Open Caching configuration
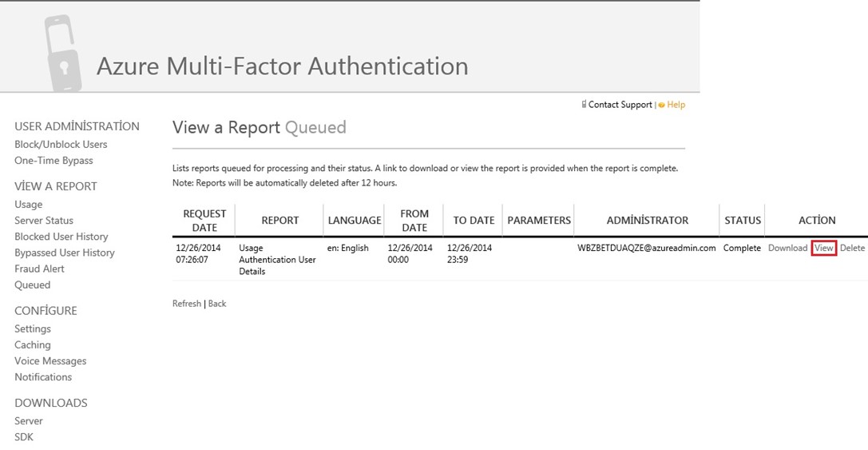This screenshot has height=450, width=868. coord(33,344)
